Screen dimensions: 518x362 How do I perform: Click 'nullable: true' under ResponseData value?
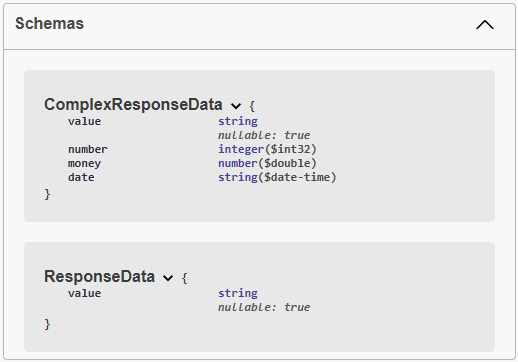click(x=264, y=307)
